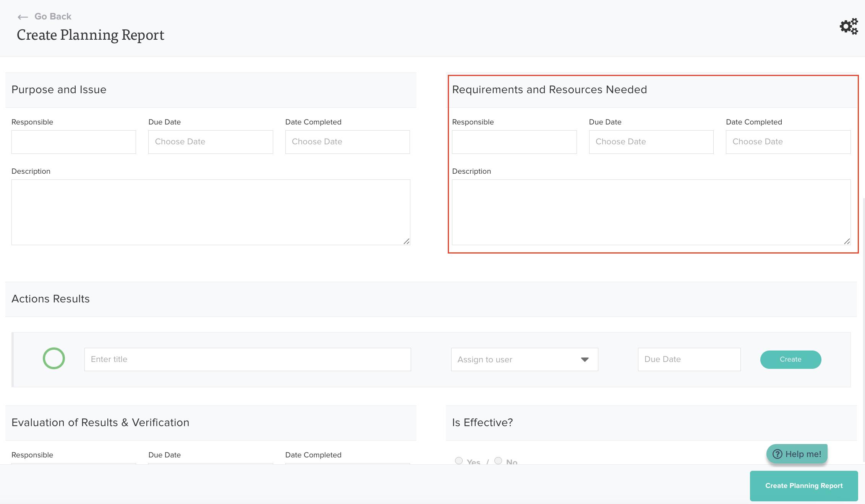Open the Actions Results Due Date field
Screen dimensions: 865x504
coord(689,359)
